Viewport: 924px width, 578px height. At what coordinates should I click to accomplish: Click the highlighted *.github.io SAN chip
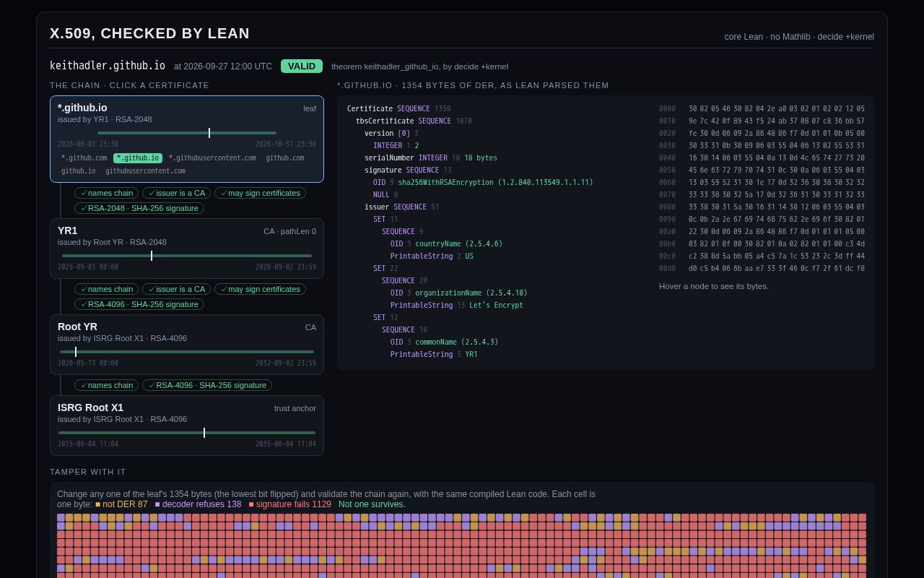(138, 158)
